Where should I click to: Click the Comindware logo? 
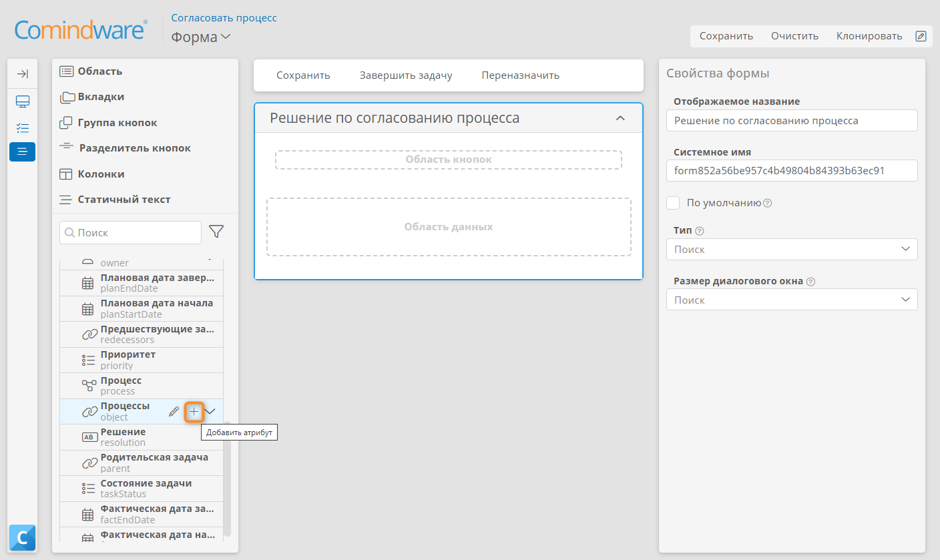pos(81,30)
